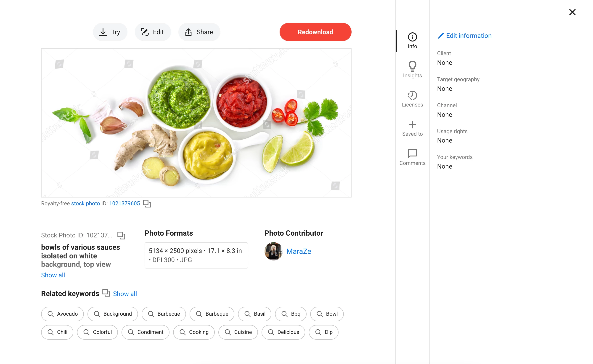Open the Insights panel
593x364 pixels.
click(x=412, y=69)
